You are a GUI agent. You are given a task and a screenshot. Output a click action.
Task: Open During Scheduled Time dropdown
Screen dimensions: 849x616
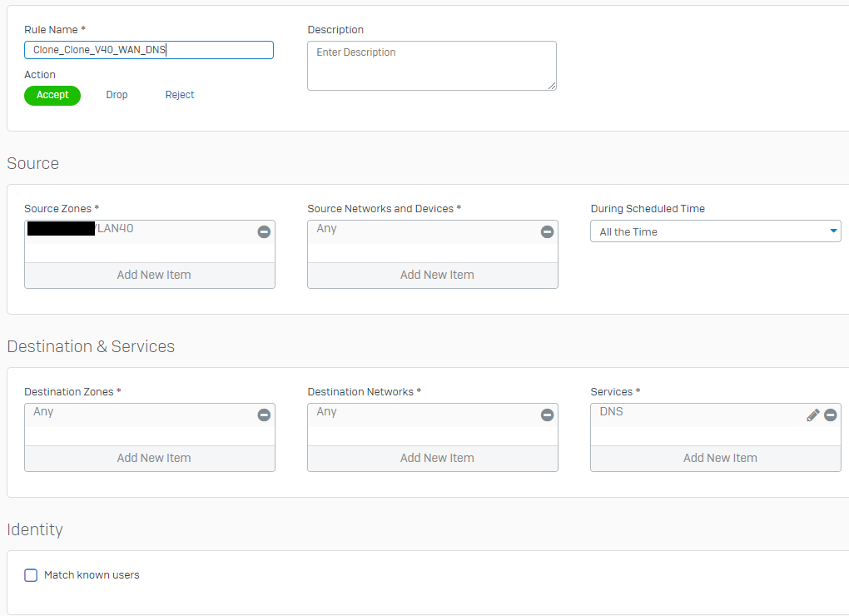[715, 231]
